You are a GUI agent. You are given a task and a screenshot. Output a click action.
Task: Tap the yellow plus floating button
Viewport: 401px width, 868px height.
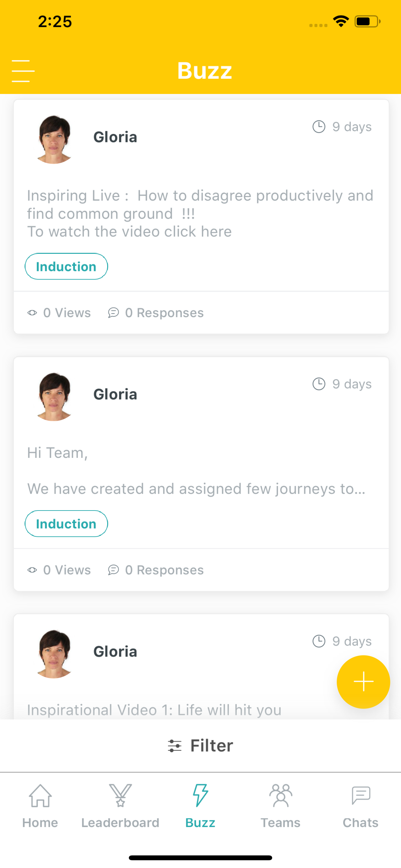[363, 682]
